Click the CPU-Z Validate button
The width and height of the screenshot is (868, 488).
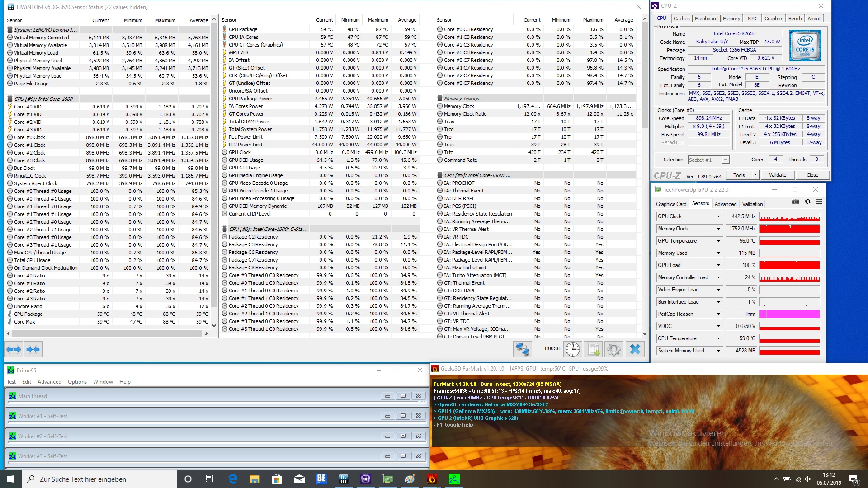point(777,175)
